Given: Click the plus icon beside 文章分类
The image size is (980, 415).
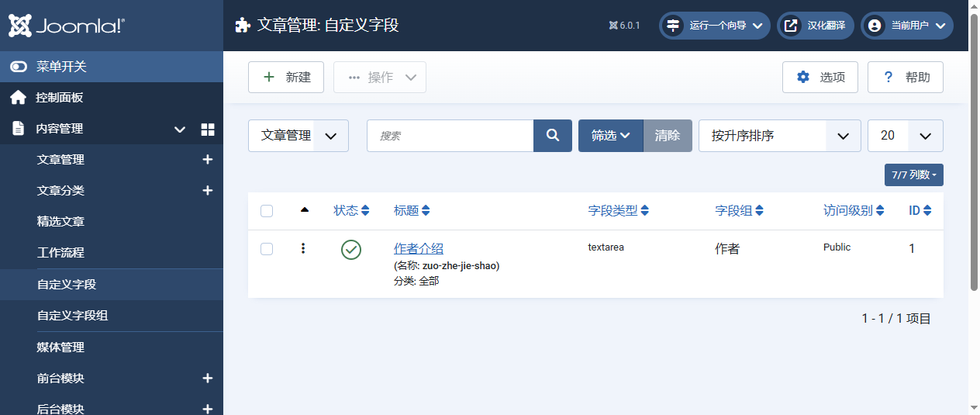Looking at the screenshot, I should [x=208, y=191].
